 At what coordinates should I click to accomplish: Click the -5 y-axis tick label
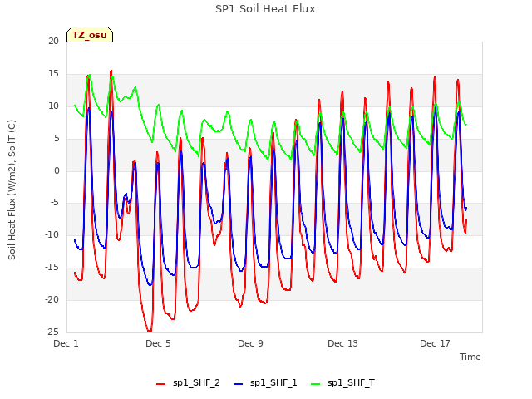(x=55, y=203)
